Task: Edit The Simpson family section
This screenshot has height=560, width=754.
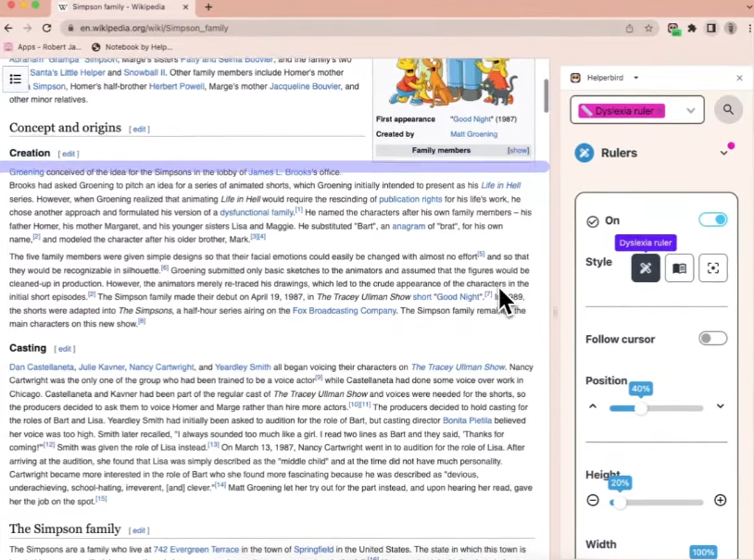Action: [139, 530]
